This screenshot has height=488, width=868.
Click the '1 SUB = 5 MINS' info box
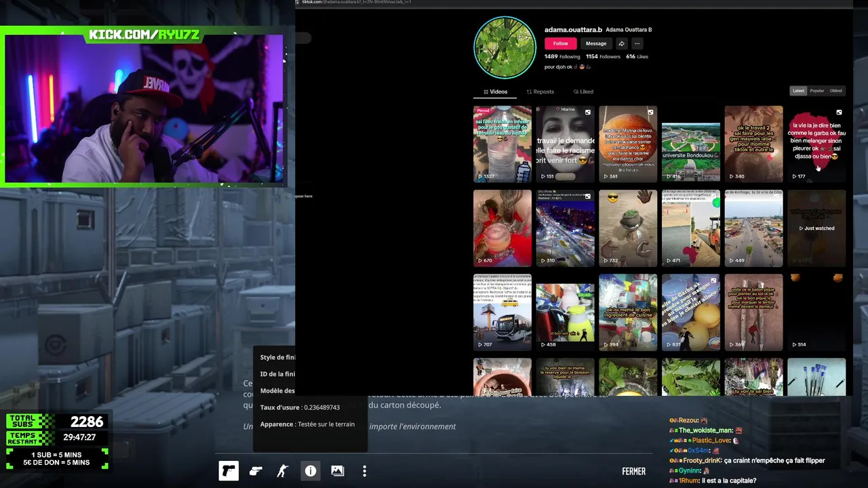tap(57, 458)
